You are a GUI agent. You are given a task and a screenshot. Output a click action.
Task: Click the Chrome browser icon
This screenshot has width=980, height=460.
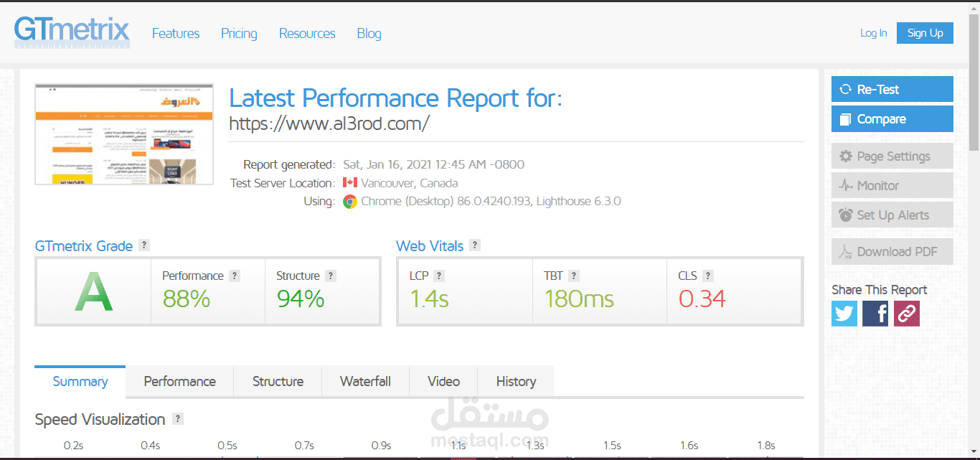pyautogui.click(x=350, y=202)
